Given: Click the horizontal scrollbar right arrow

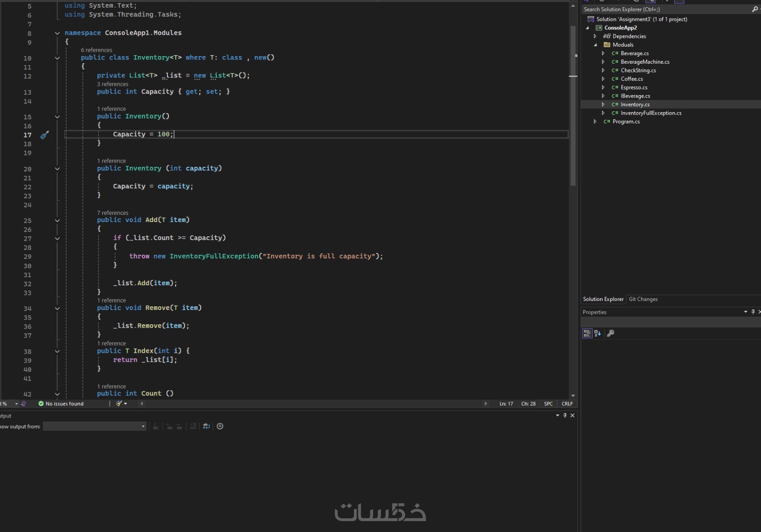Looking at the screenshot, I should coord(486,404).
